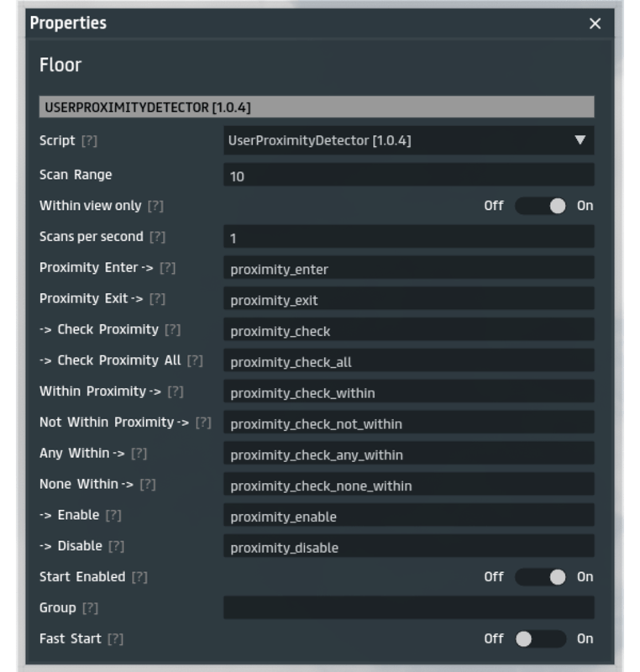Click the Scan Range input field
The width and height of the screenshot is (640, 672).
point(408,176)
